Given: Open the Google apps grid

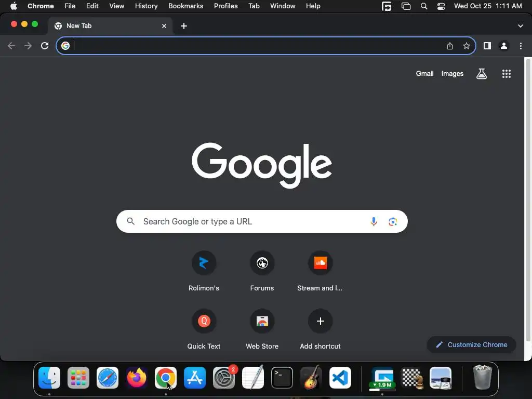Looking at the screenshot, I should pos(507,74).
